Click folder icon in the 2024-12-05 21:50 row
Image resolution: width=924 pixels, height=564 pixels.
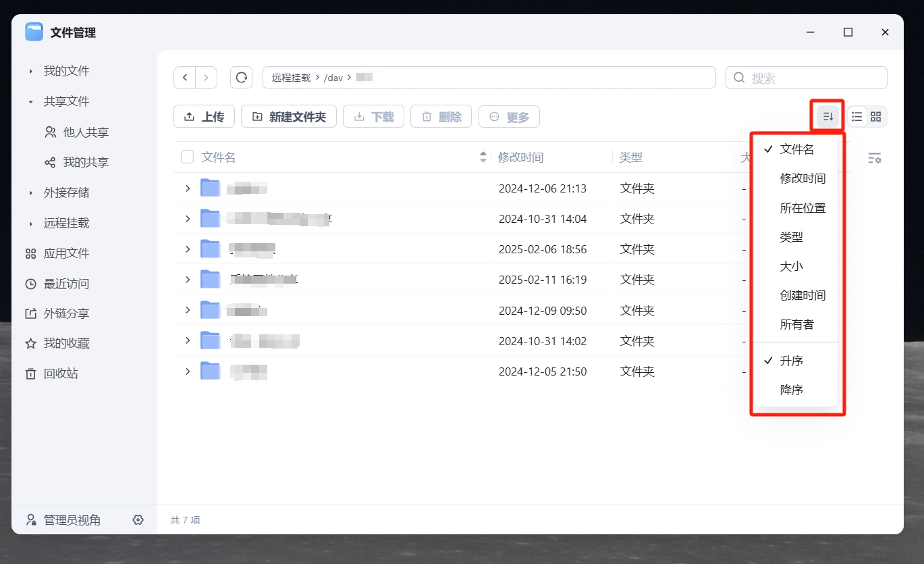pyautogui.click(x=211, y=371)
